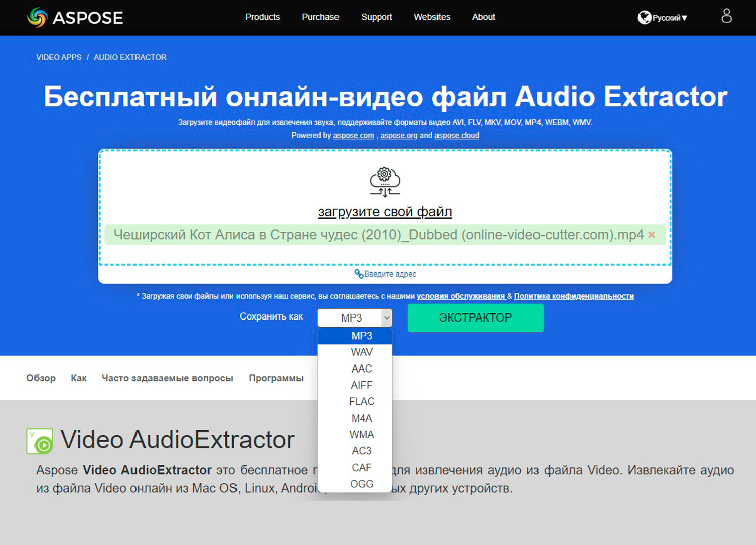Switch to the Обзор tab

click(41, 378)
